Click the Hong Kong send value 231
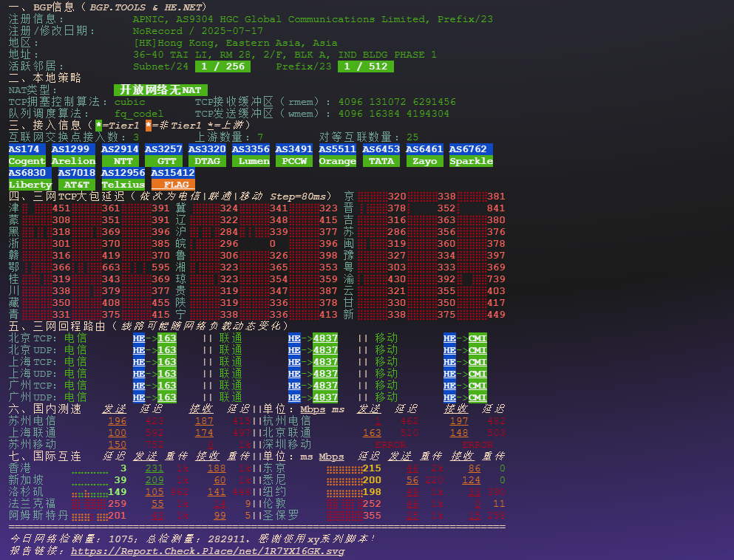Image resolution: width=734 pixels, height=560 pixels. pyautogui.click(x=154, y=468)
